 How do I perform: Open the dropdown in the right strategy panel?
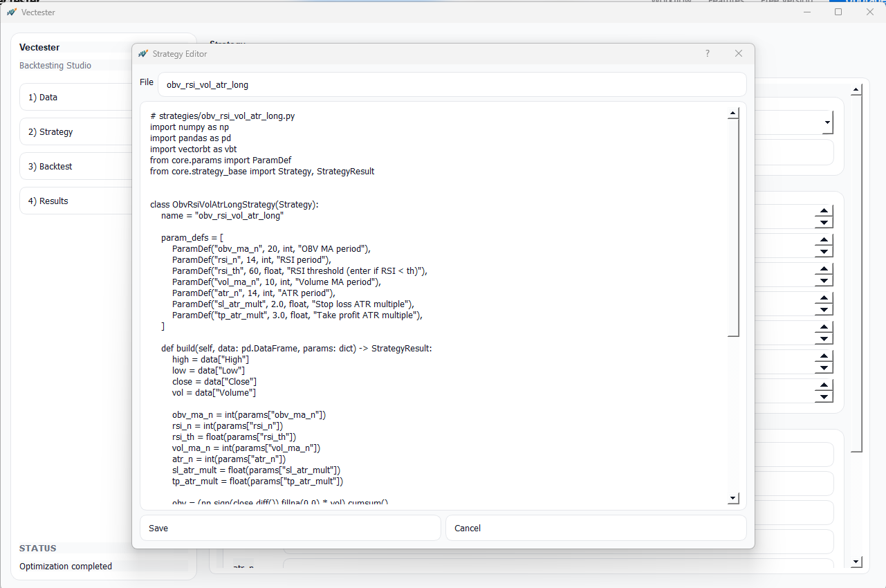[827, 122]
